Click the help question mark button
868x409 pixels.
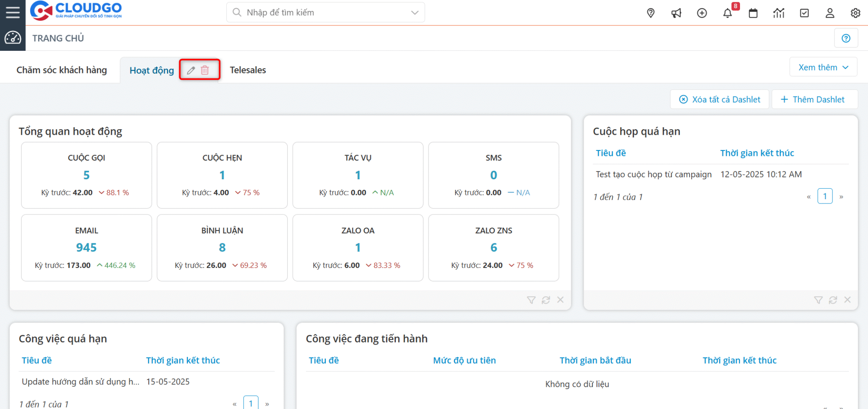point(846,38)
